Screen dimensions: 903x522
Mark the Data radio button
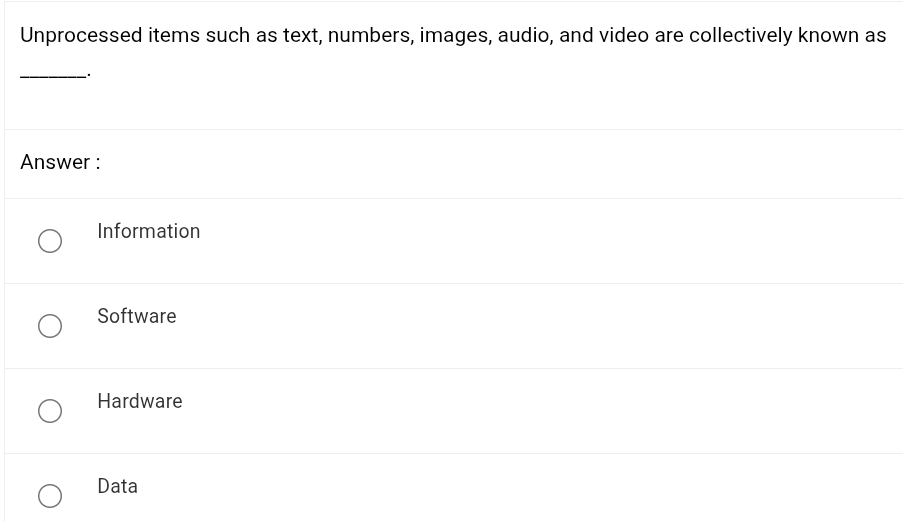(50, 496)
